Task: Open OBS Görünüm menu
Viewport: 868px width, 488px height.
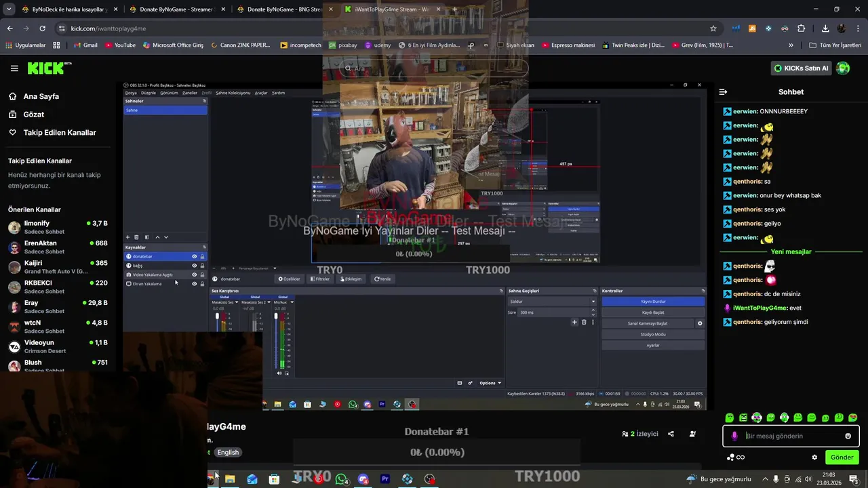Action: tap(169, 93)
